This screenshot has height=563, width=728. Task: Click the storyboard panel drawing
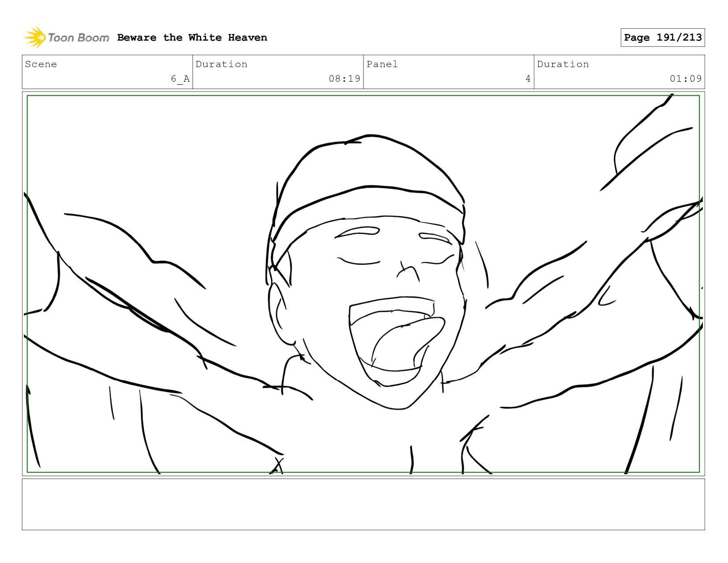(x=364, y=284)
